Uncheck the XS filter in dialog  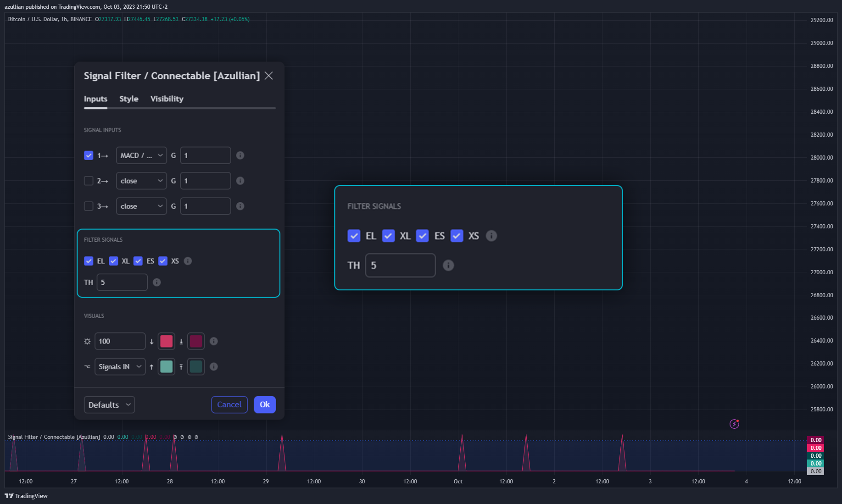coord(163,261)
